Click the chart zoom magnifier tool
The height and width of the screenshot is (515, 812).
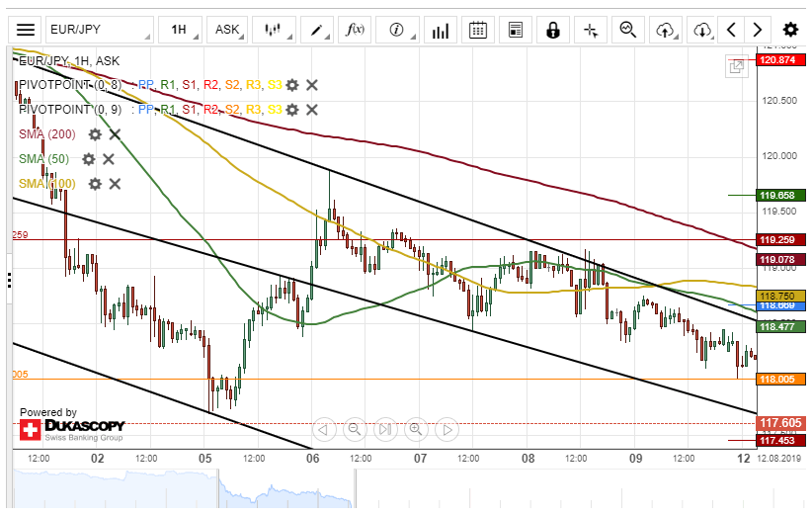click(x=628, y=30)
